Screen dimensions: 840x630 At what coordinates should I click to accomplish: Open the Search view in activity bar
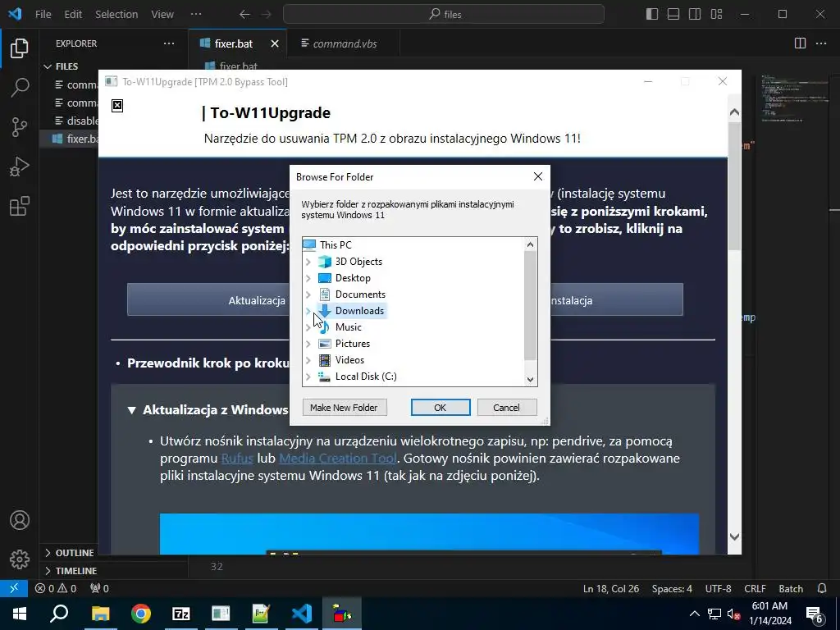pos(20,87)
